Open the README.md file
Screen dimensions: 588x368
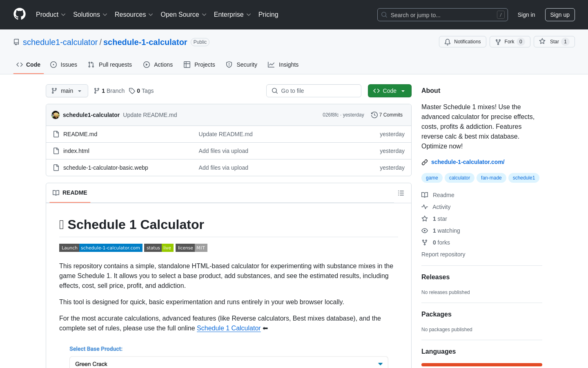pos(80,134)
